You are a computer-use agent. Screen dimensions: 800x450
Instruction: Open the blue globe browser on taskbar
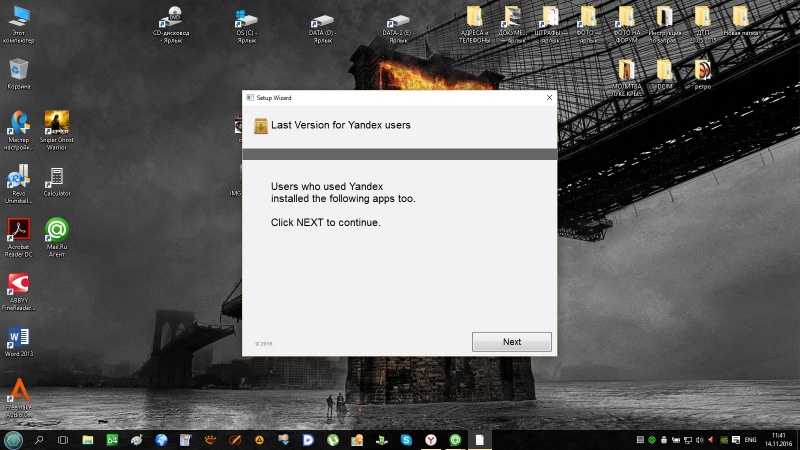point(161,440)
